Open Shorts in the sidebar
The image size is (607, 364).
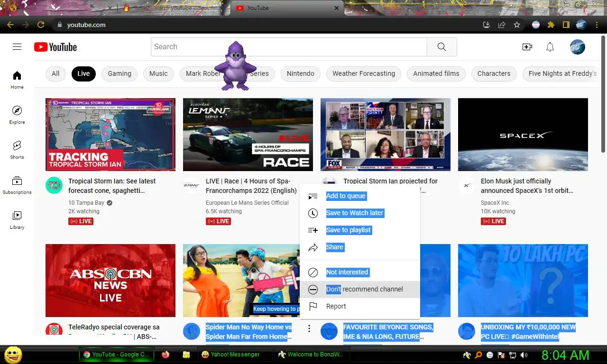coord(17,150)
